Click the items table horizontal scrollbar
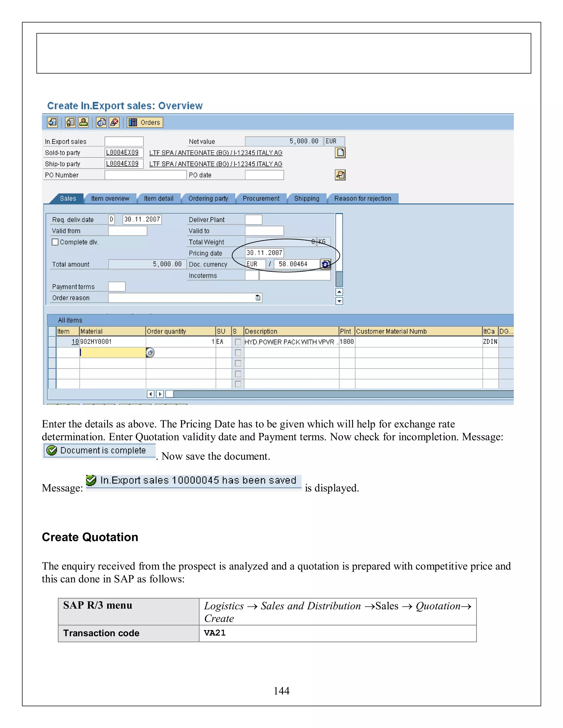The image size is (563, 728). 333,394
